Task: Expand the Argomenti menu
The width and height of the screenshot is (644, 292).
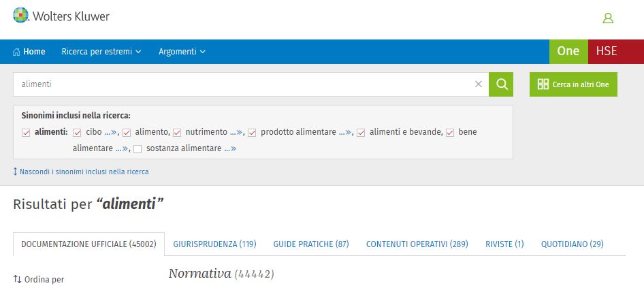Action: point(182,52)
